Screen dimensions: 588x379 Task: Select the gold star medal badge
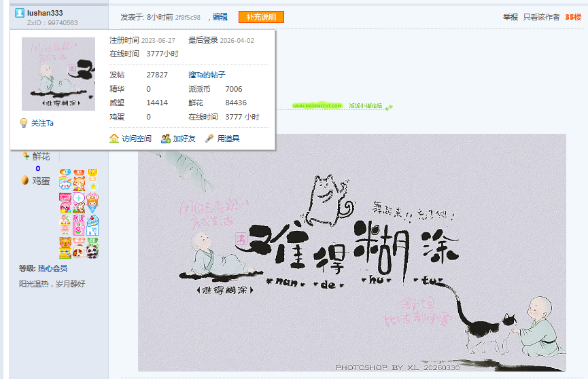tap(92, 179)
